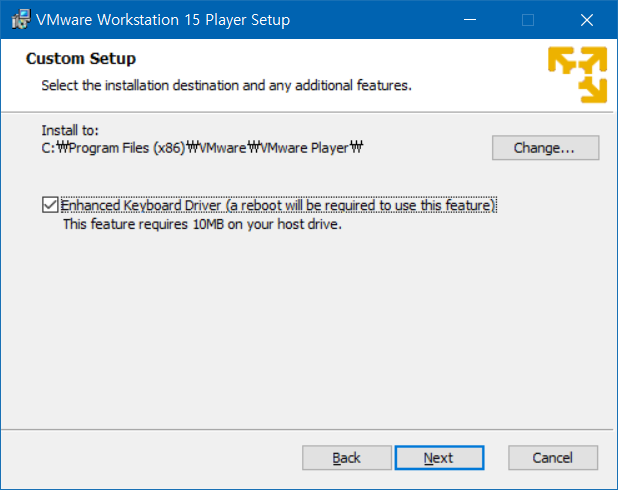618x490 pixels.
Task: Close the setup window
Action: [586, 19]
